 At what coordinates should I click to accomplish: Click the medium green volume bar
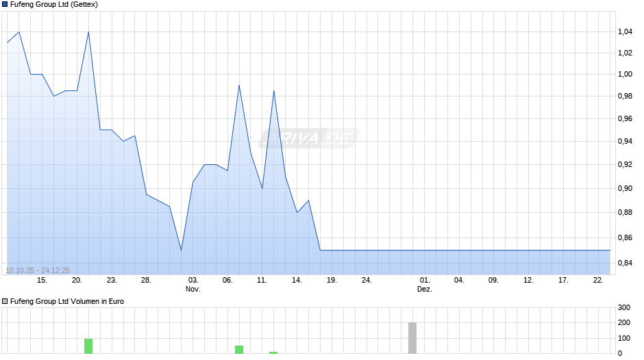coord(239,350)
